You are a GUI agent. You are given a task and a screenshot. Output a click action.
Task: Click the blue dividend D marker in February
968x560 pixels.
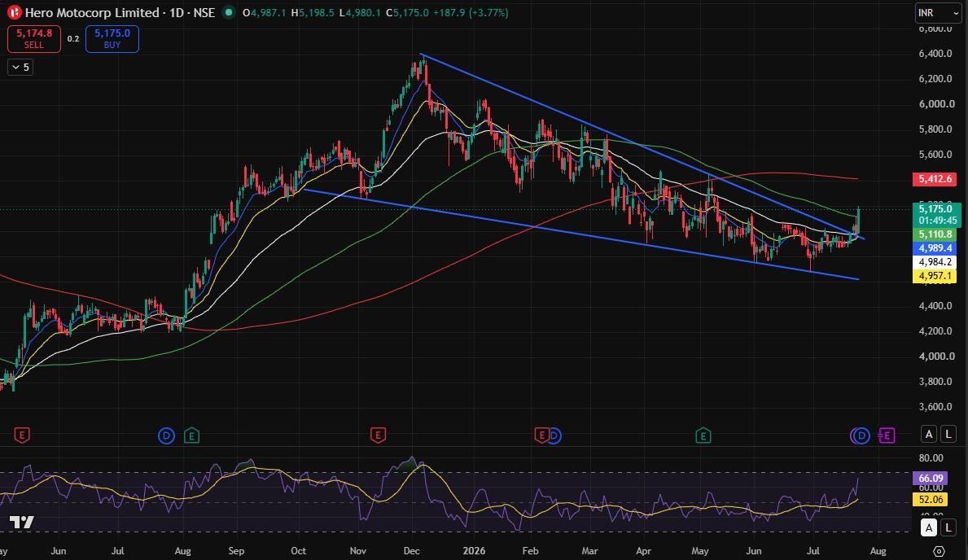[x=554, y=436]
